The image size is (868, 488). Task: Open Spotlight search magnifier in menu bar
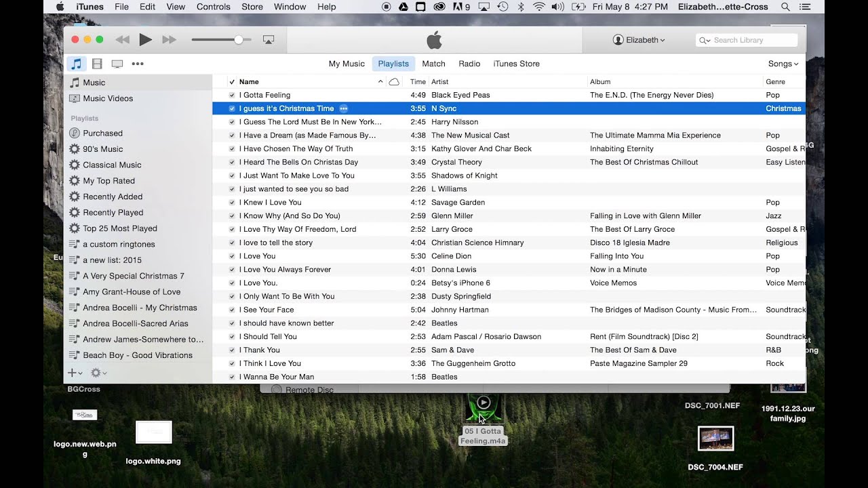point(785,7)
